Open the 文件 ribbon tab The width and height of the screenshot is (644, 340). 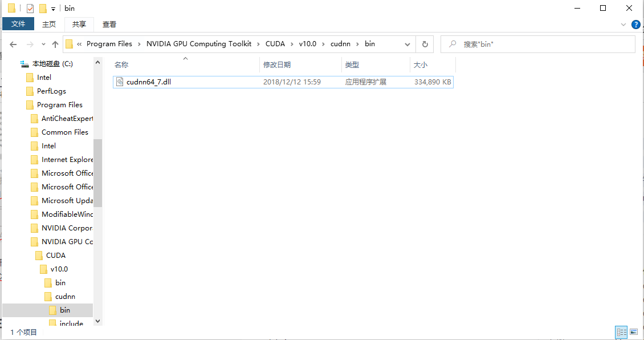(x=18, y=24)
